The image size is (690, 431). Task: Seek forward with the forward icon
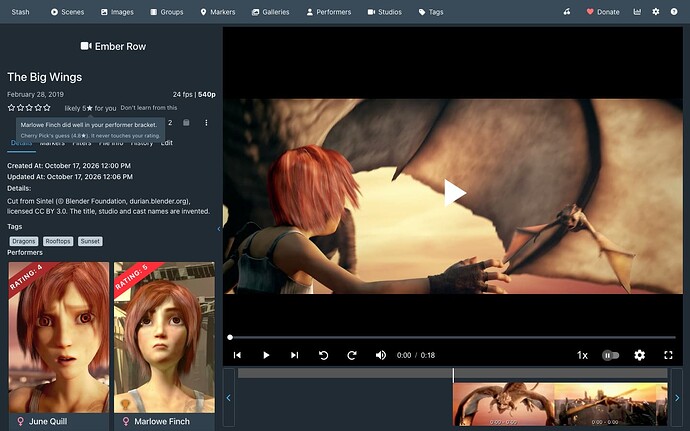tap(352, 355)
